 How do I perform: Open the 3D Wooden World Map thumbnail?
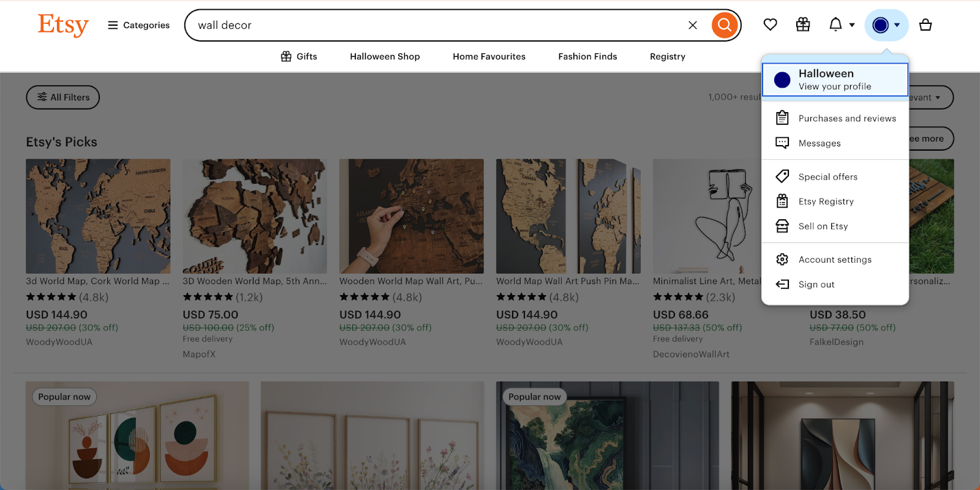pyautogui.click(x=255, y=216)
